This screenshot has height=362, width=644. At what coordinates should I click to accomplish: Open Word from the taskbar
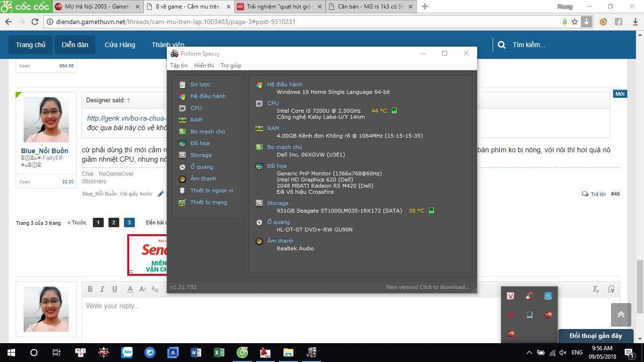point(196,352)
